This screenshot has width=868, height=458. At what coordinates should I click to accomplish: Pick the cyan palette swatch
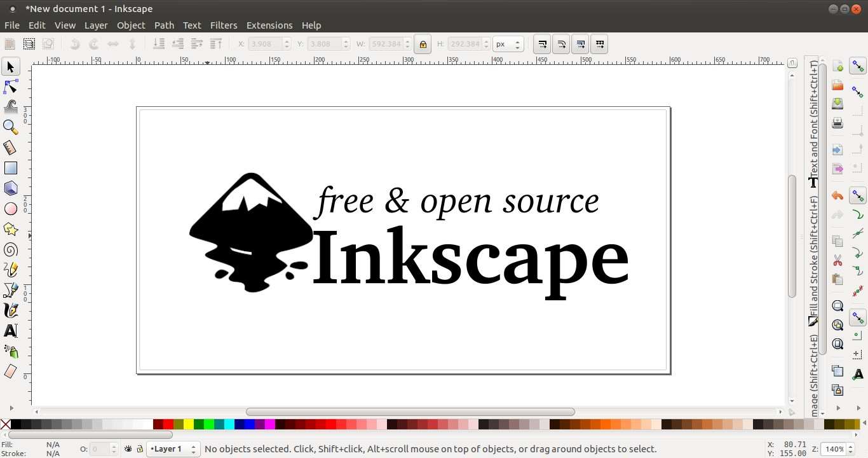[x=229, y=424]
